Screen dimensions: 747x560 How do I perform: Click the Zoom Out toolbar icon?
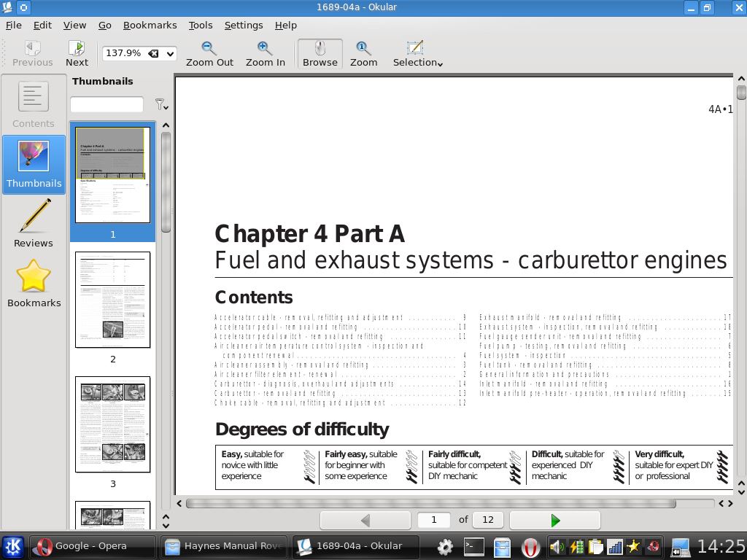(x=209, y=53)
